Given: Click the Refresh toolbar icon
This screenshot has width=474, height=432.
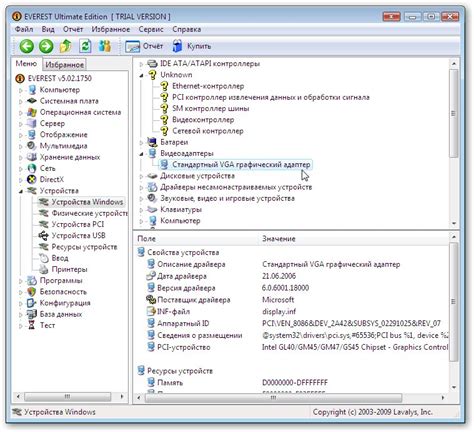Looking at the screenshot, I should tap(85, 46).
